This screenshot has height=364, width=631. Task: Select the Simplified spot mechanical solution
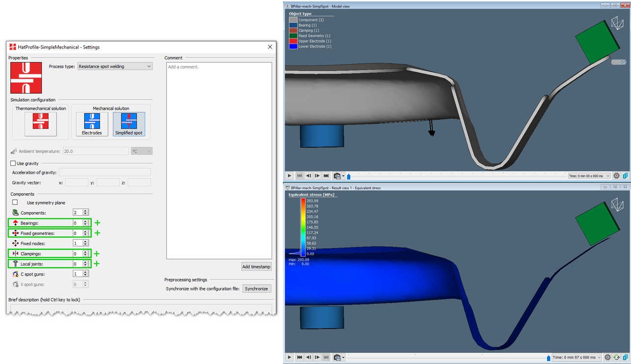point(129,121)
